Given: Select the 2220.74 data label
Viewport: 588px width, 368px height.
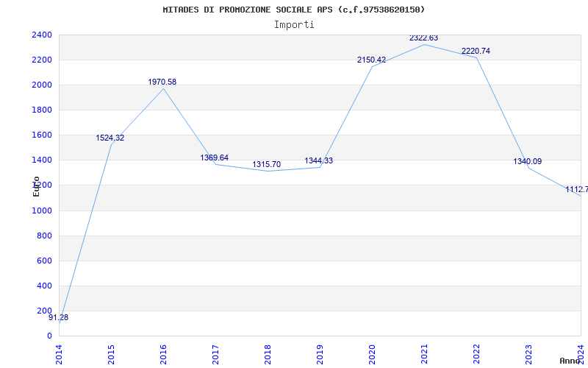Looking at the screenshot, I should coord(476,51).
